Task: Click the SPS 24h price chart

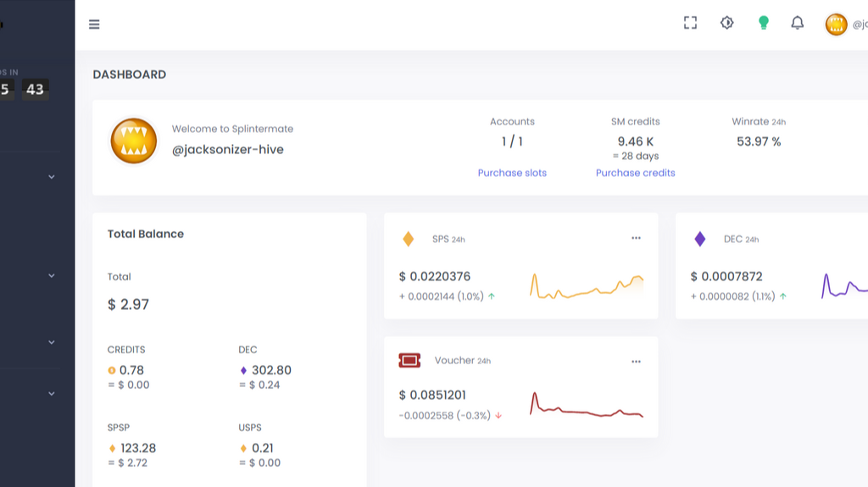Action: point(587,286)
